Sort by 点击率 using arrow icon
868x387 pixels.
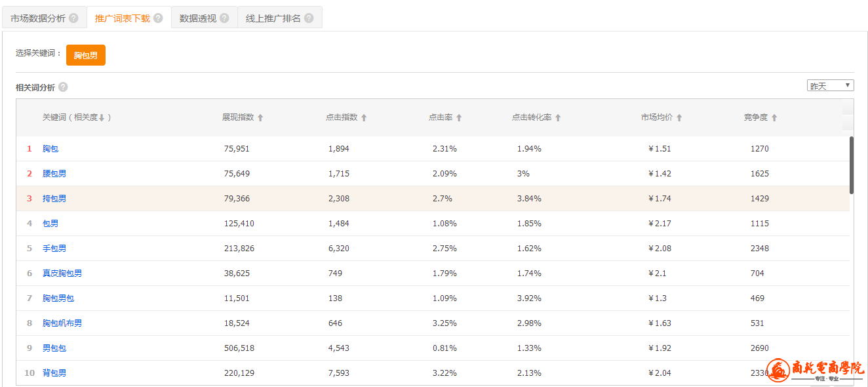[x=459, y=118]
